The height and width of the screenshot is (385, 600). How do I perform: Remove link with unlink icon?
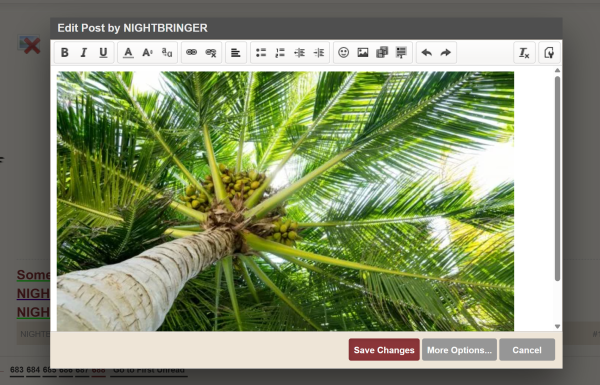click(211, 52)
